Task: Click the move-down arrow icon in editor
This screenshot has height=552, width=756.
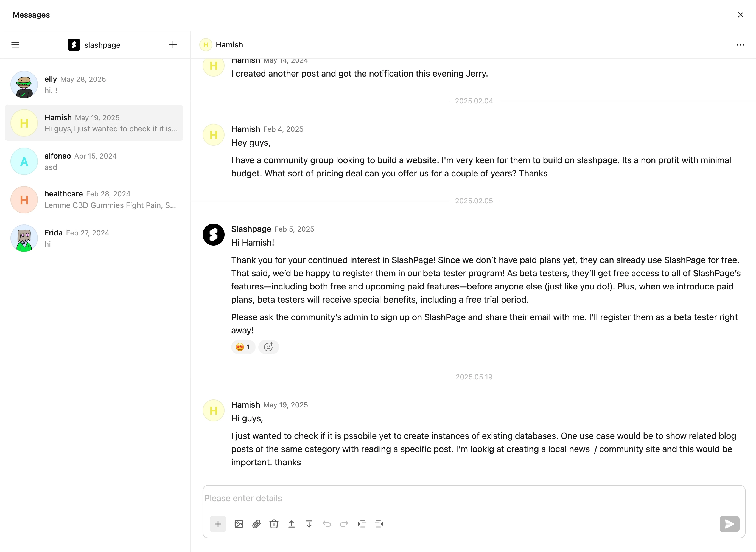Action: pos(309,524)
